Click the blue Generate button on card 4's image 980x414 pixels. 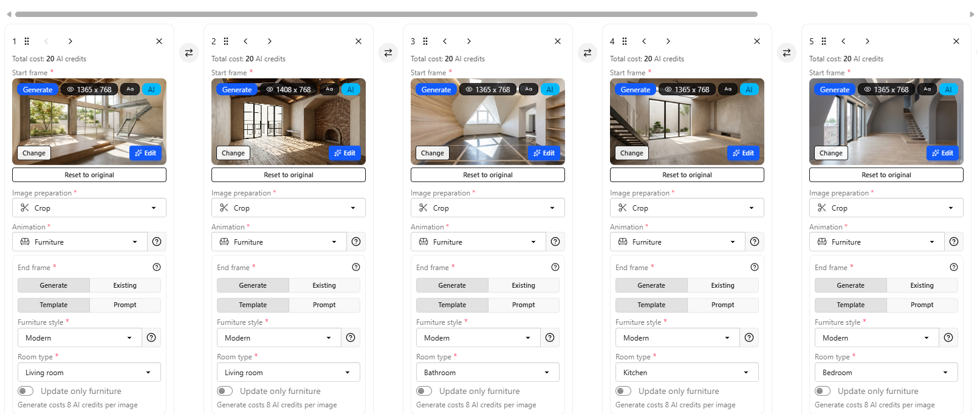point(636,89)
